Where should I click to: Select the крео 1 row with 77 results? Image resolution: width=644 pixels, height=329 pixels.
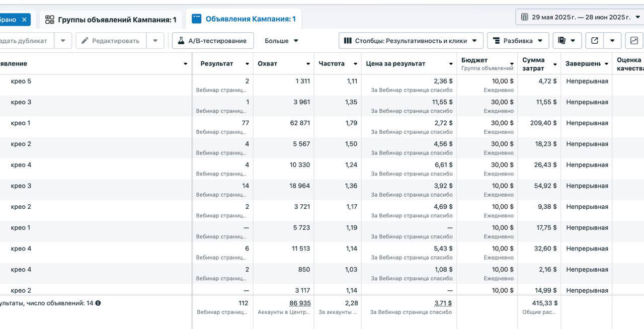pos(322,127)
